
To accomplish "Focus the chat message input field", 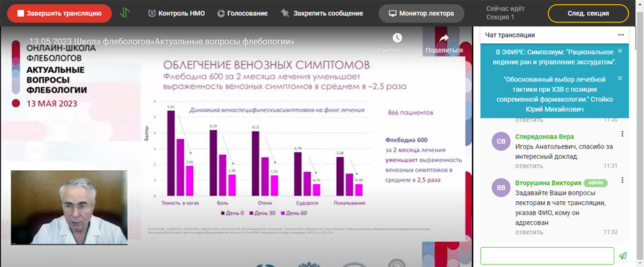I will point(547,255).
